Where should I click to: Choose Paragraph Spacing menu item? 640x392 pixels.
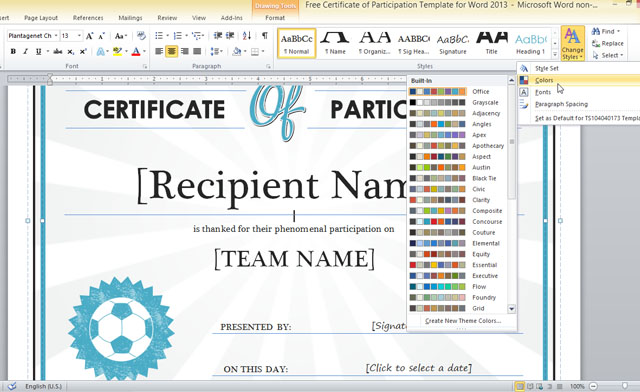[x=578, y=104]
